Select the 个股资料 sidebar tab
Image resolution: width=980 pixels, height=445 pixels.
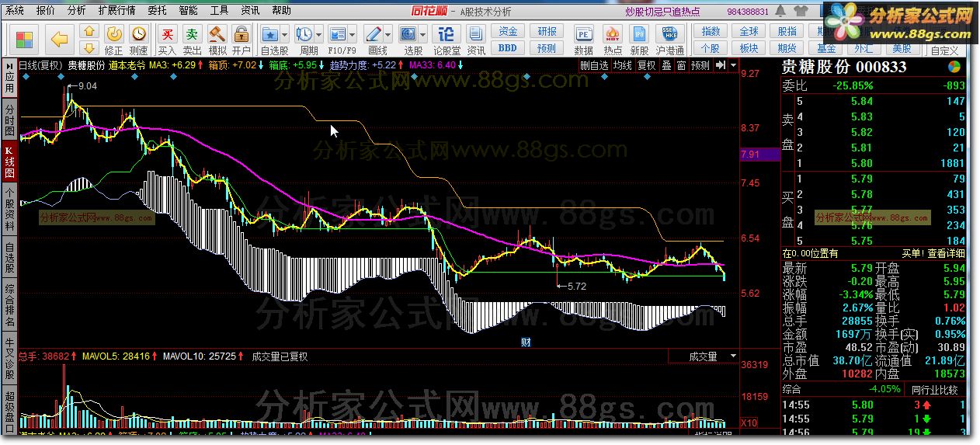tap(9, 210)
